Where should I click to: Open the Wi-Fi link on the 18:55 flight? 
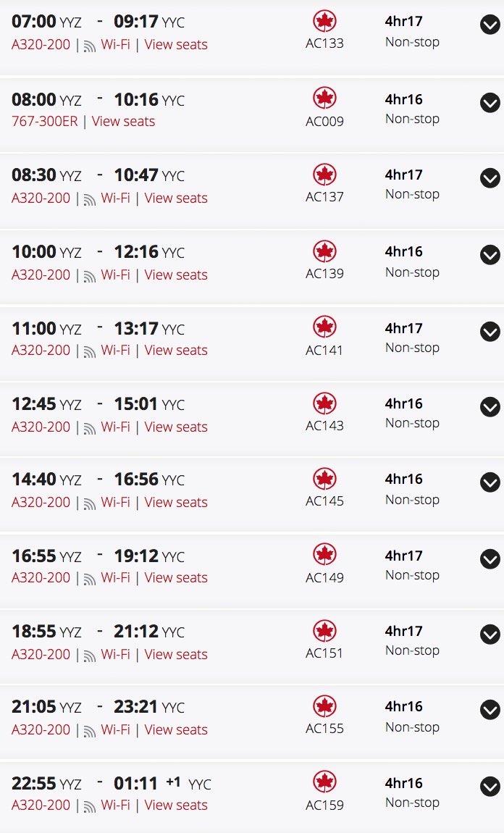pyautogui.click(x=115, y=655)
